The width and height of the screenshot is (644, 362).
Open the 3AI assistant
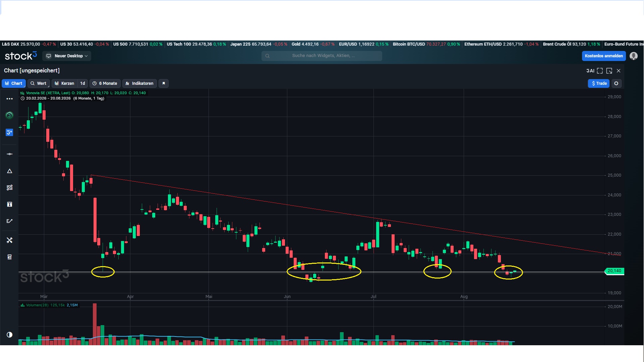[x=590, y=71]
